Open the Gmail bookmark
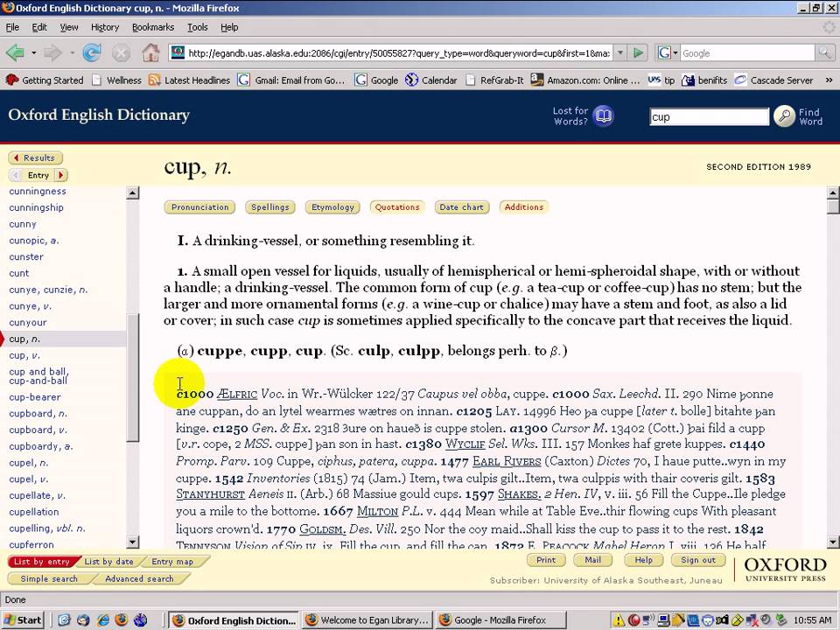The width and height of the screenshot is (840, 630). coord(290,80)
